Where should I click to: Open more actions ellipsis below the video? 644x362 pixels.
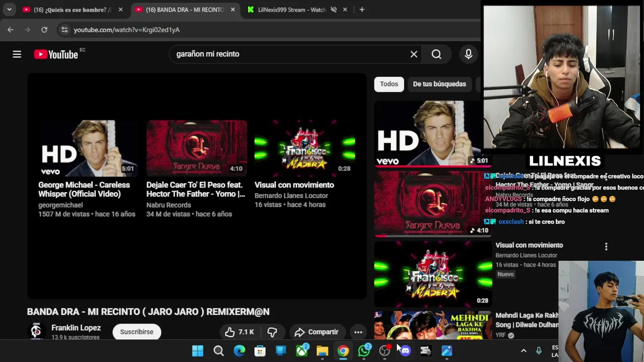[358, 332]
